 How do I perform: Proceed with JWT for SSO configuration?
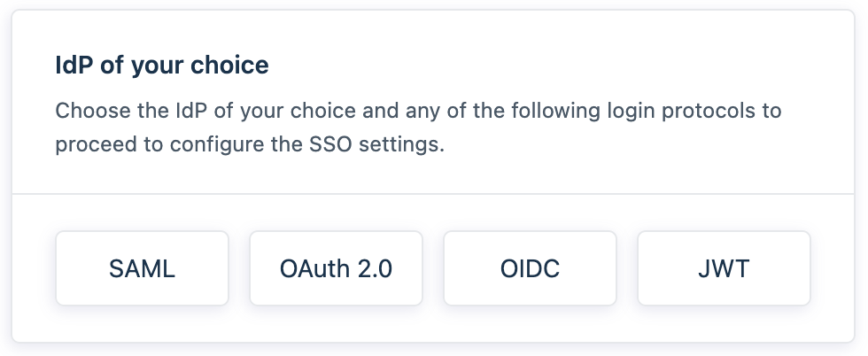[x=724, y=268]
